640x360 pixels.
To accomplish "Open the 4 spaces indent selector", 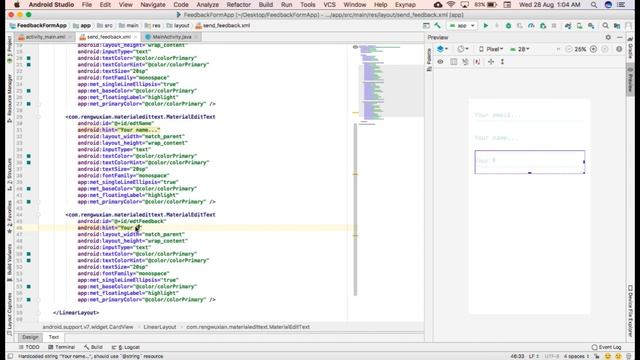I will point(576,356).
